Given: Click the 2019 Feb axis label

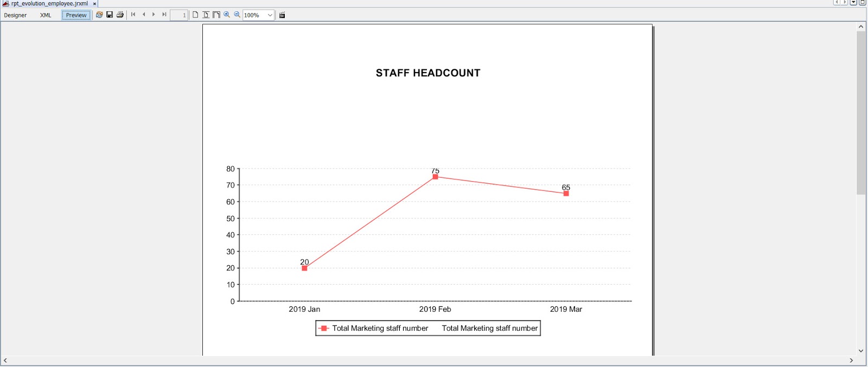Looking at the screenshot, I should point(435,310).
